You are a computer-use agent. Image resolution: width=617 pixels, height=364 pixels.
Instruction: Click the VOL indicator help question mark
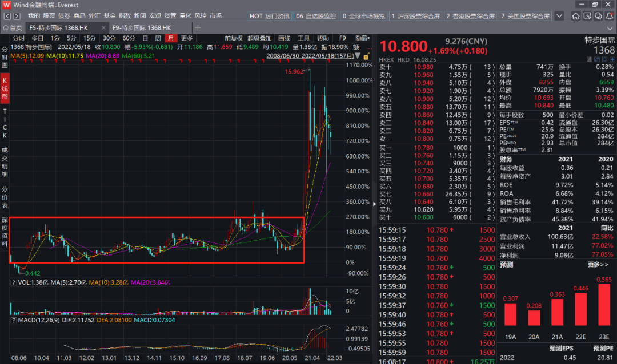pyautogui.click(x=13, y=282)
